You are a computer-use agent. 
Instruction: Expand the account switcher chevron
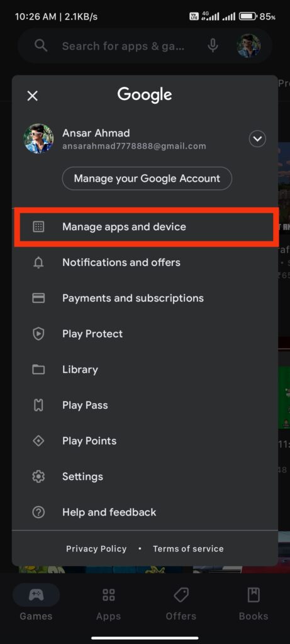click(x=257, y=139)
